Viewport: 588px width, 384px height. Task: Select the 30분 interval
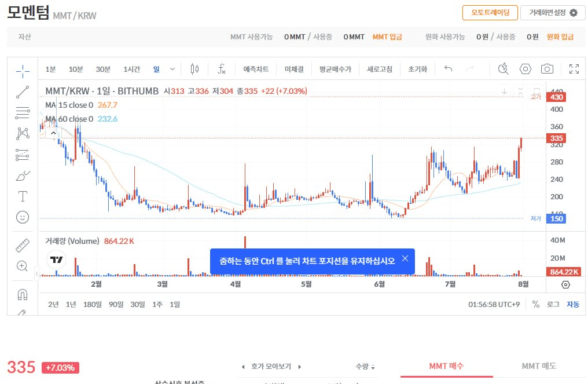[x=103, y=69]
